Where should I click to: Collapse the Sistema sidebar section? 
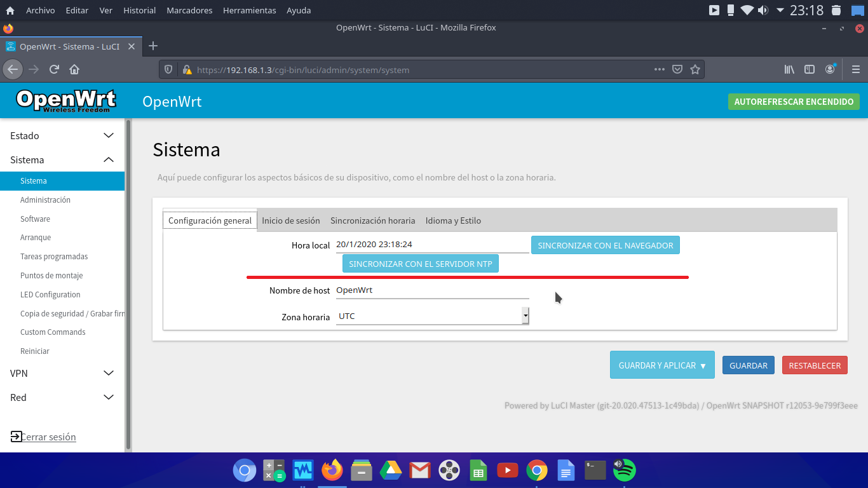coord(62,159)
